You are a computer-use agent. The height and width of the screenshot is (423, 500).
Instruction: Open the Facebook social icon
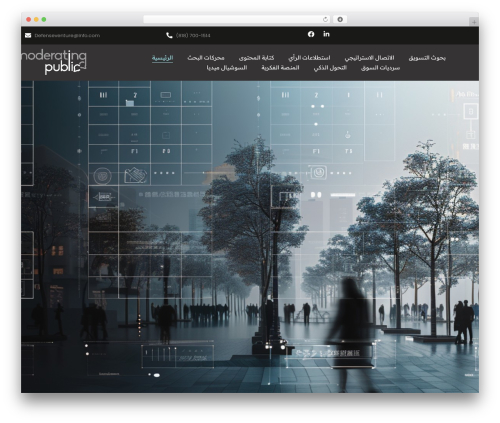(x=311, y=34)
